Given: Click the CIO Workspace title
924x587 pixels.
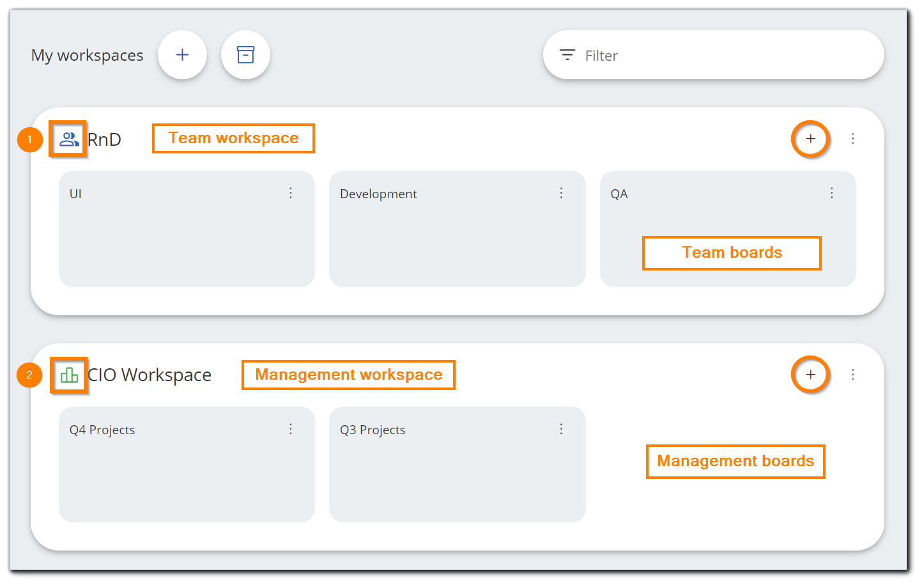Looking at the screenshot, I should point(150,375).
